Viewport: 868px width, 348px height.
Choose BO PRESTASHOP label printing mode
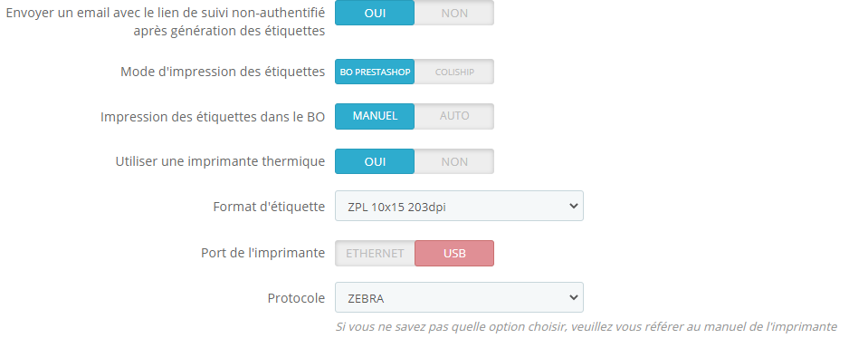click(375, 72)
